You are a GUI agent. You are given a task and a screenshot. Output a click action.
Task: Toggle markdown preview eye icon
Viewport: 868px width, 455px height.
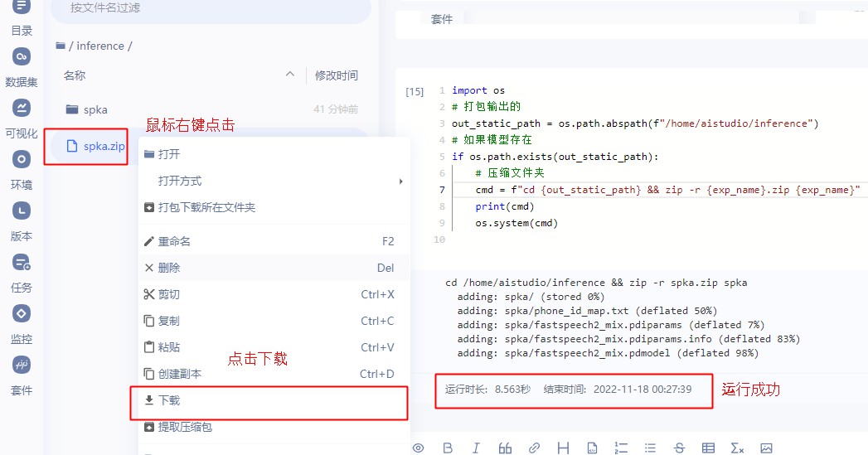pyautogui.click(x=419, y=448)
